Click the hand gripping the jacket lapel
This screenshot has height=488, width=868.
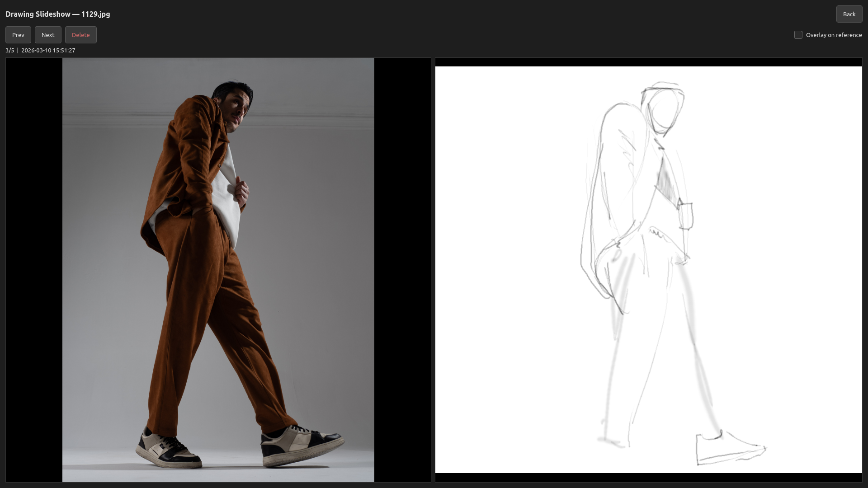(242, 192)
